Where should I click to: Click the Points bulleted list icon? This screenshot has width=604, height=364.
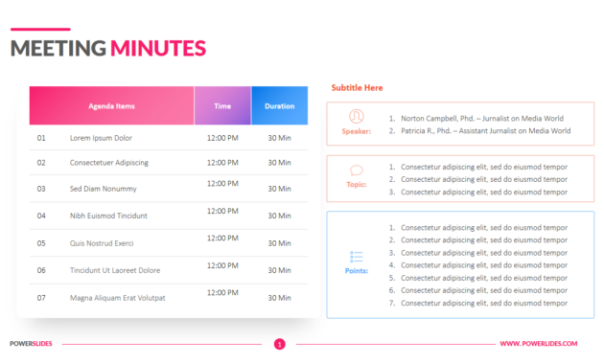357,257
